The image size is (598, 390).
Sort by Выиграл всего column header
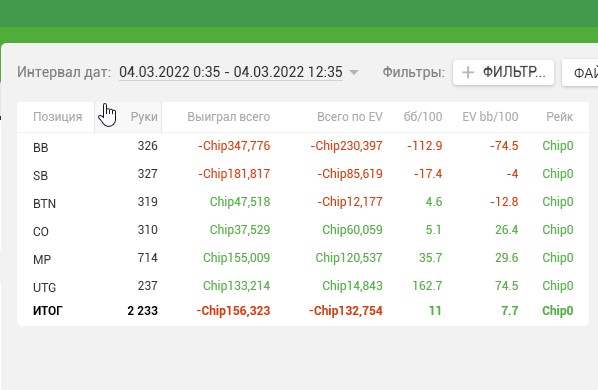pos(228,117)
